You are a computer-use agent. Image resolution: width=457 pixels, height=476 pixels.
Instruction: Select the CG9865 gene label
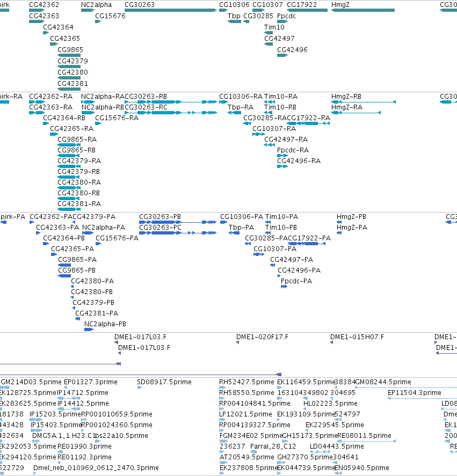(x=70, y=50)
